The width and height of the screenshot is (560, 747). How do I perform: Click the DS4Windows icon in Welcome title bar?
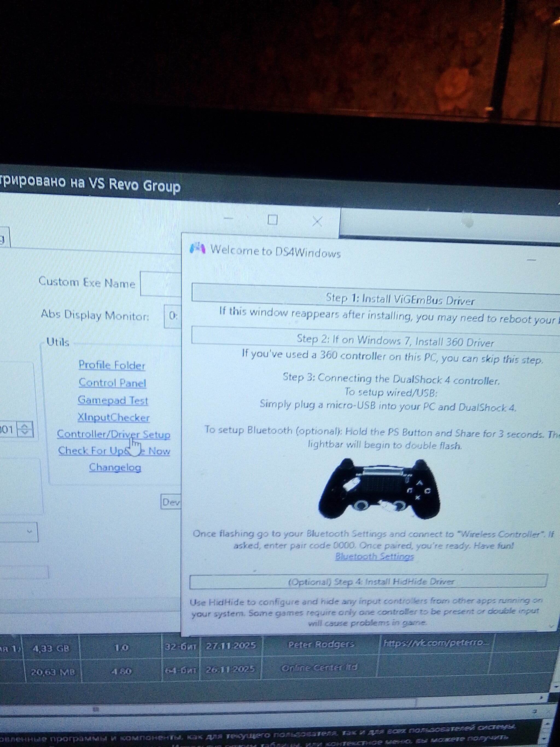click(197, 248)
